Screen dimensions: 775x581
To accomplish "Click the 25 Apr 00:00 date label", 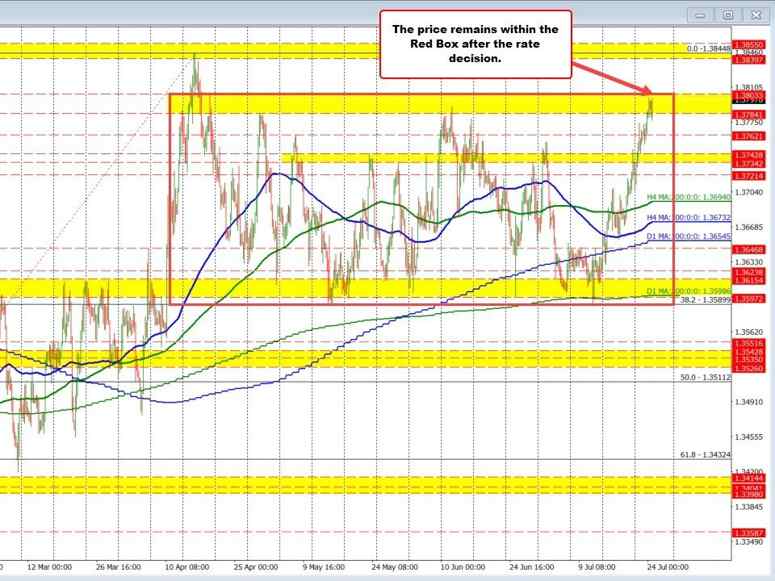I will tap(256, 567).
